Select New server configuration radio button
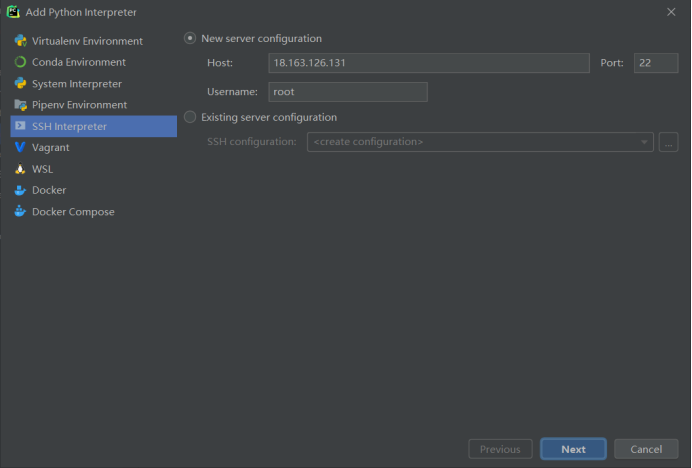Image resolution: width=692 pixels, height=468 pixels. pos(190,38)
